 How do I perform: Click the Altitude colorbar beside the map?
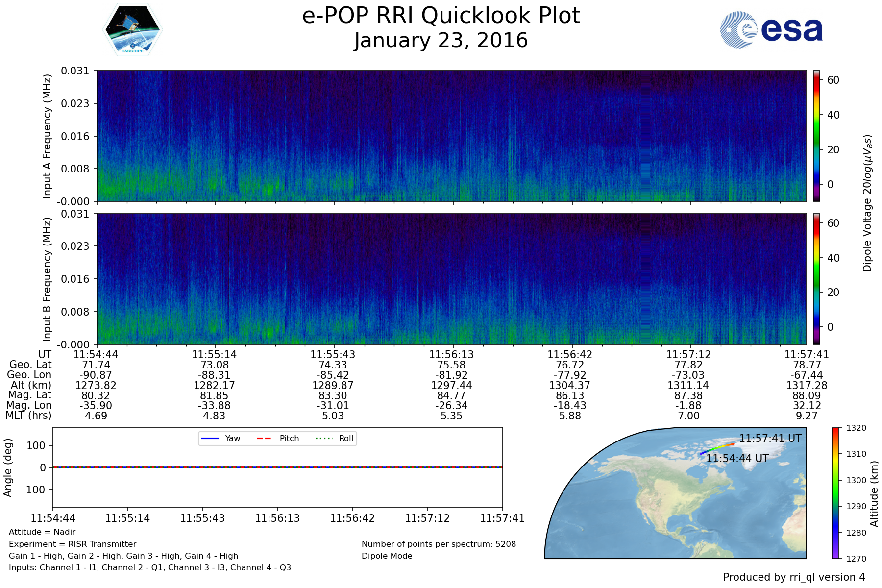coord(835,493)
